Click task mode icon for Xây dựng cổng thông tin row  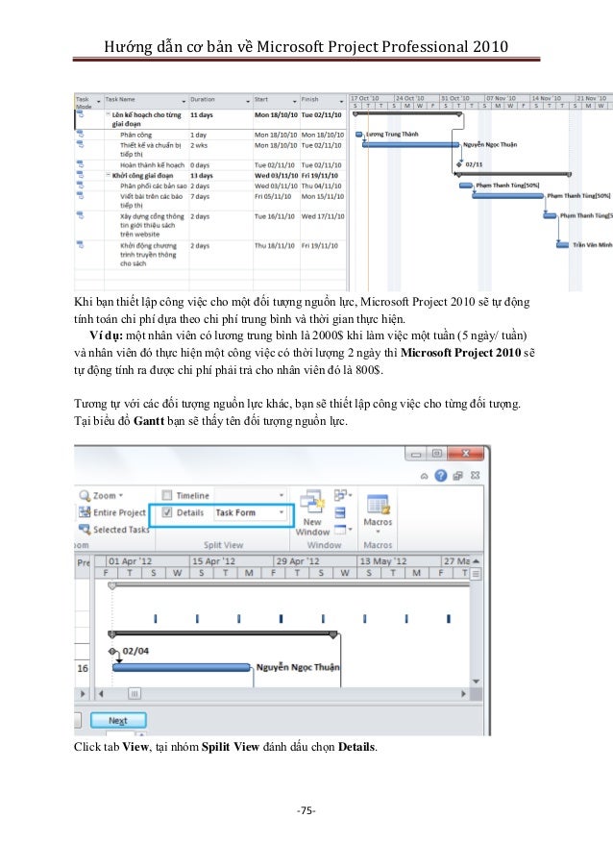(x=80, y=215)
